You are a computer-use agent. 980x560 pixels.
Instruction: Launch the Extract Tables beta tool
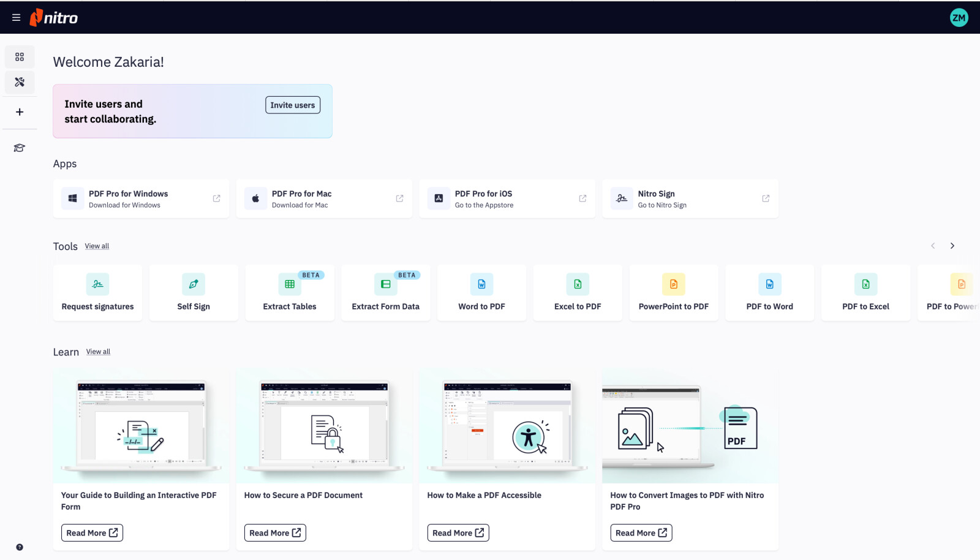pos(289,293)
